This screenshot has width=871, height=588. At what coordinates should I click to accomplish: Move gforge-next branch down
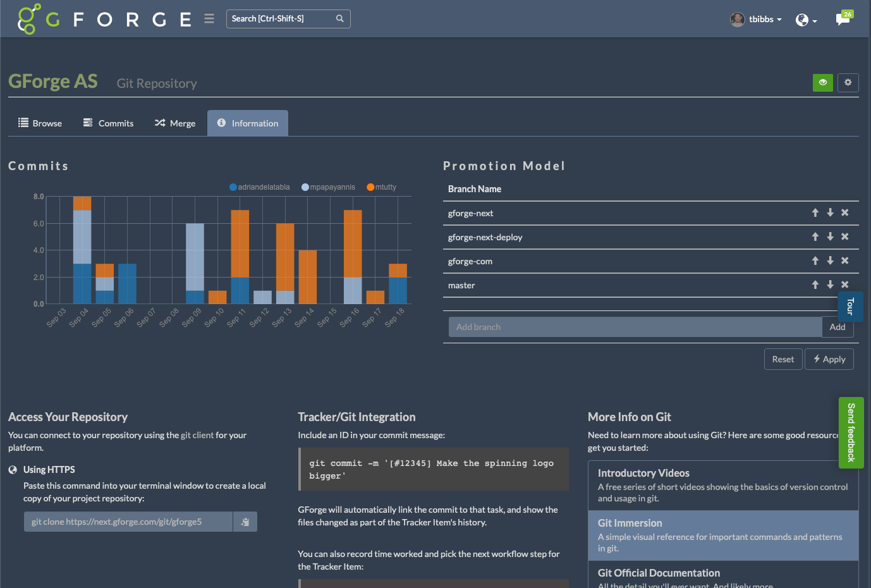coord(830,213)
